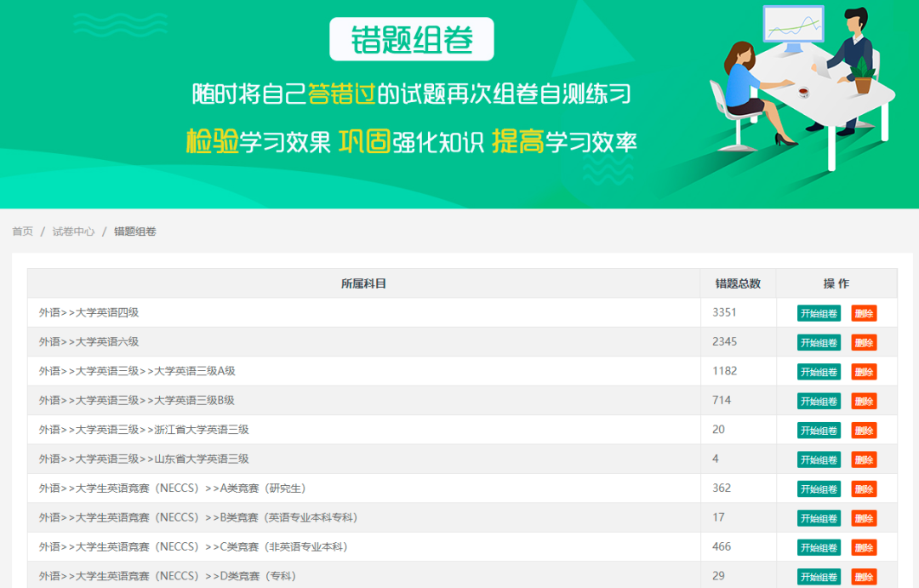Screen dimensions: 919x588
Task: Go to 首页 in breadcrumb
Action: [22, 231]
